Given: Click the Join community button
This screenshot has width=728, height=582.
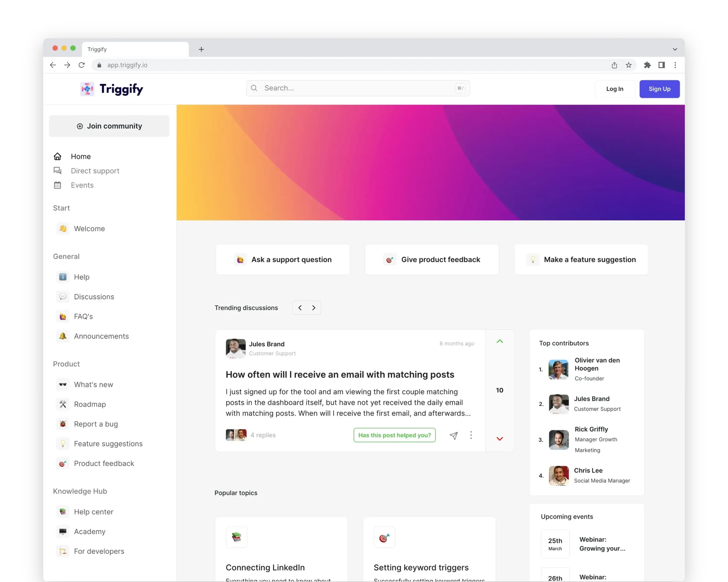Looking at the screenshot, I should (109, 126).
